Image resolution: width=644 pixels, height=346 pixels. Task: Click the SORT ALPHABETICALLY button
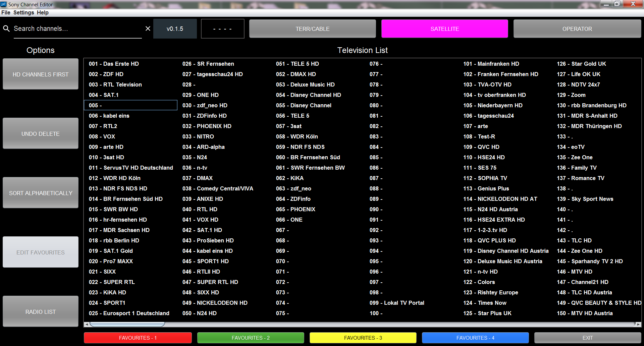(x=41, y=193)
